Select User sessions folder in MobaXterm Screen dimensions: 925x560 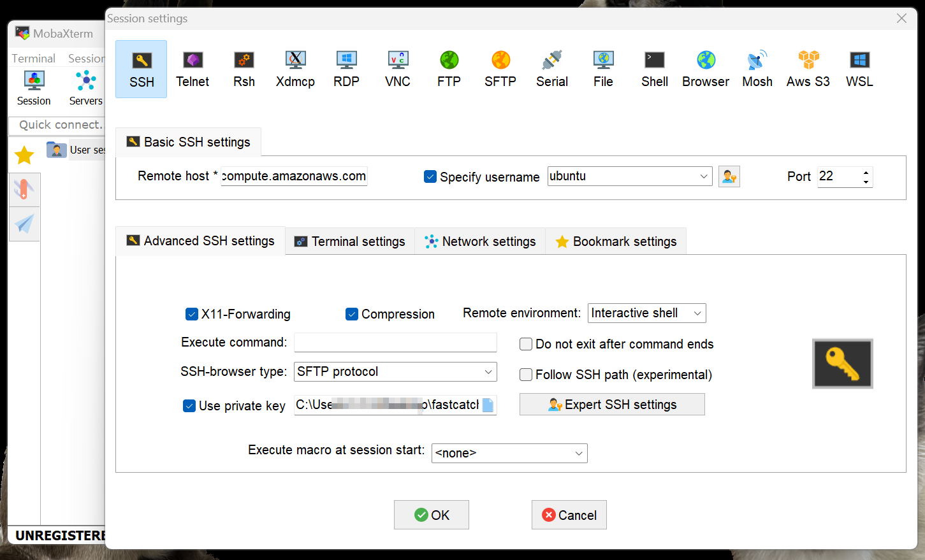76,150
